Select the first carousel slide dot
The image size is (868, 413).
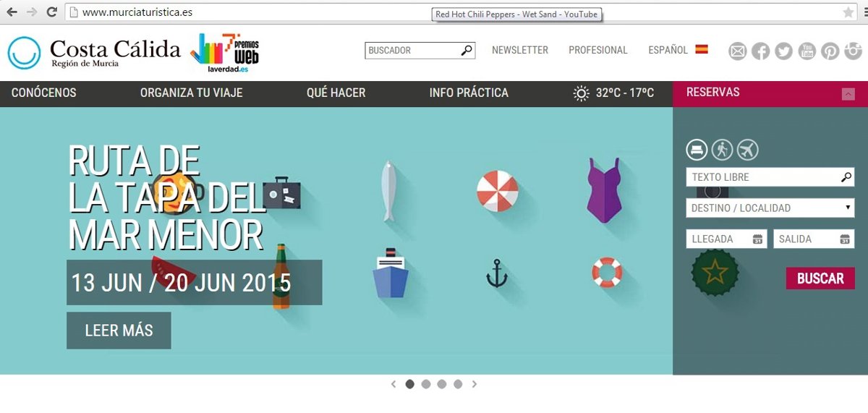(410, 384)
